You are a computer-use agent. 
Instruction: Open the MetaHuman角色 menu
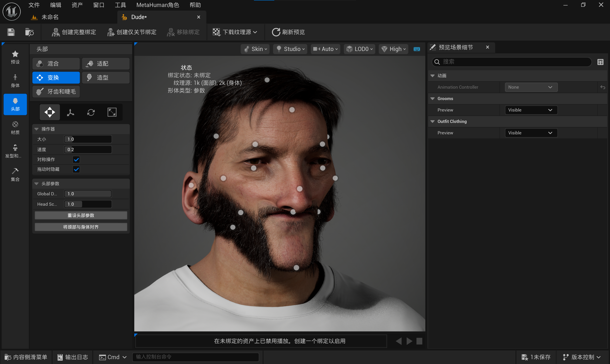(158, 5)
